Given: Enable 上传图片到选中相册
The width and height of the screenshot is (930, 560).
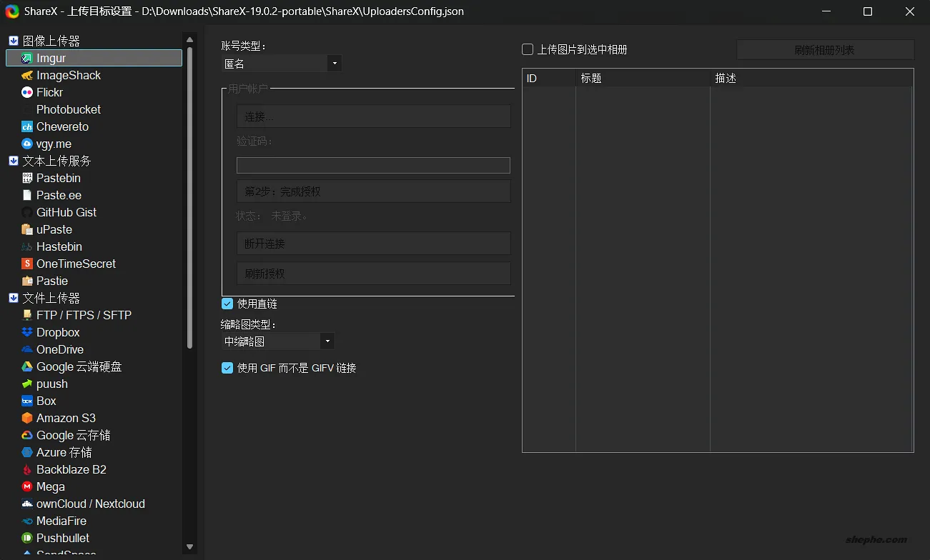Looking at the screenshot, I should 527,49.
